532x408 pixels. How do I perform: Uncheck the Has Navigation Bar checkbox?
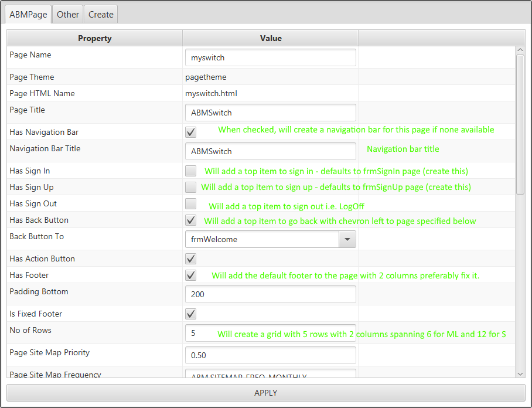[190, 132]
